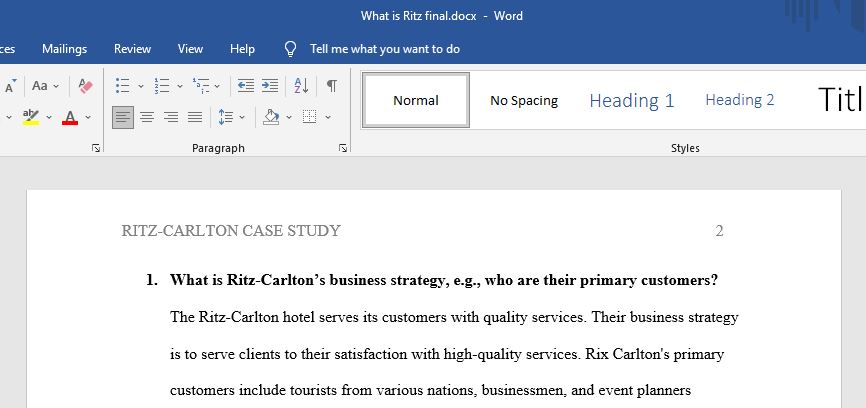Toggle Show/Hide paragraph marks
The height and width of the screenshot is (408, 866).
pyautogui.click(x=331, y=86)
